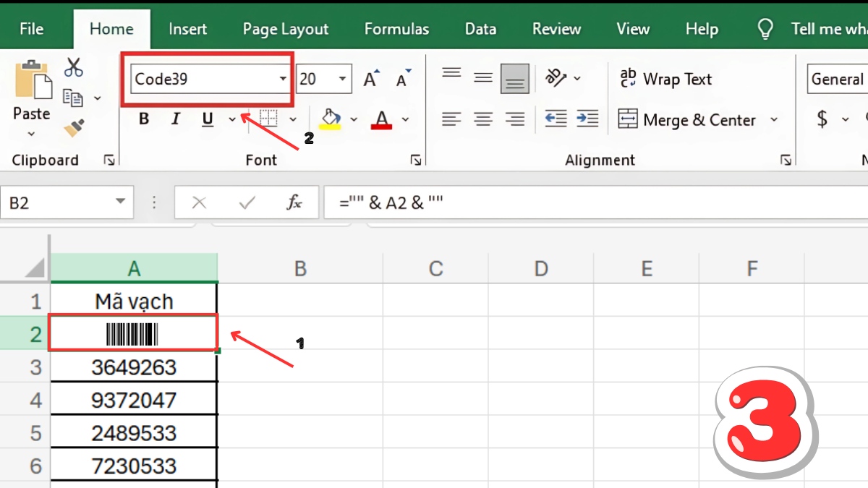This screenshot has width=868, height=488.
Task: Open fill color dropdown arrow
Action: pos(354,119)
